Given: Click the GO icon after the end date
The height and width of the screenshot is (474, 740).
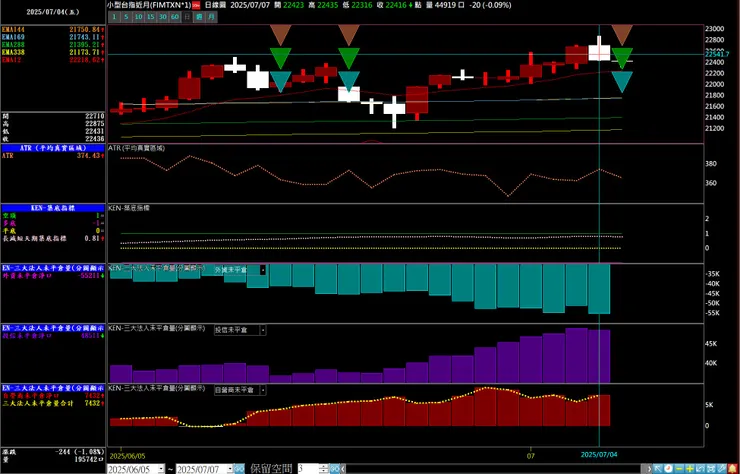Looking at the screenshot, I should pyautogui.click(x=239, y=469).
